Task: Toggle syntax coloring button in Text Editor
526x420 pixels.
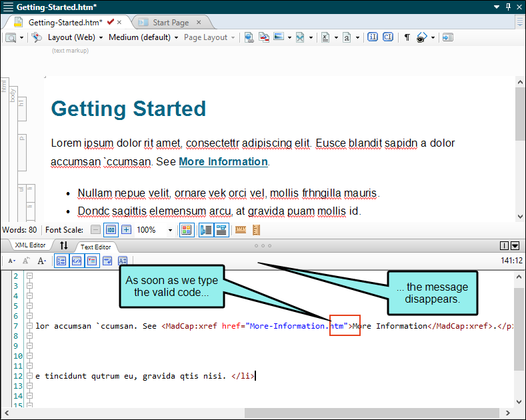Action: 76,261
